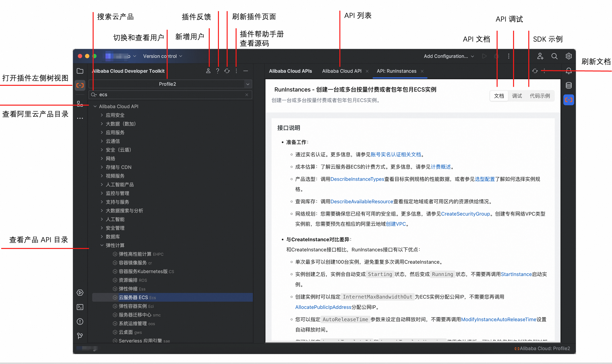Viewport: 612px width, 364px height.
Task: Switch to the 代码示例 code sample tab
Action: pos(540,96)
